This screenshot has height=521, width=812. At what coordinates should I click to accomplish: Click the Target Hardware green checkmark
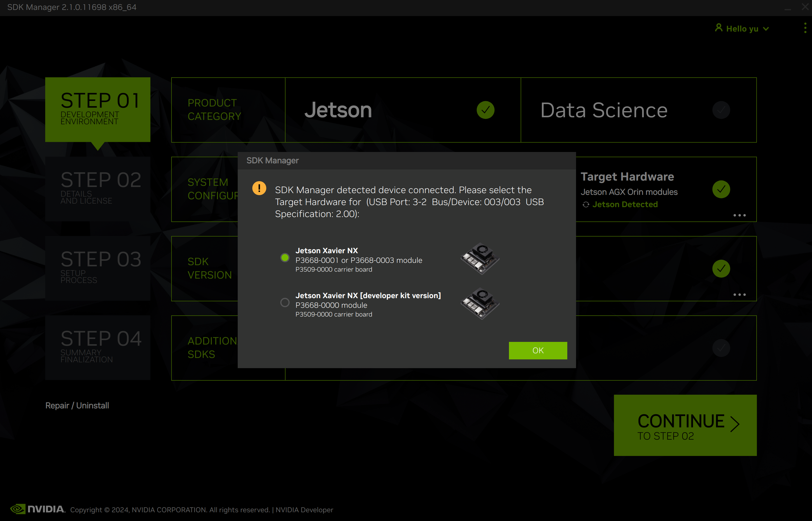pyautogui.click(x=721, y=189)
